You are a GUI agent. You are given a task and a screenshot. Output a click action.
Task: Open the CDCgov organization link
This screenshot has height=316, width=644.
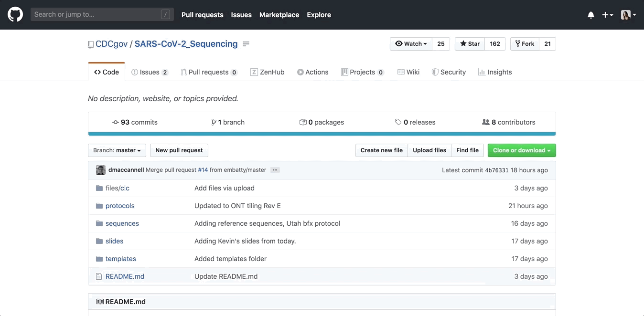click(112, 44)
